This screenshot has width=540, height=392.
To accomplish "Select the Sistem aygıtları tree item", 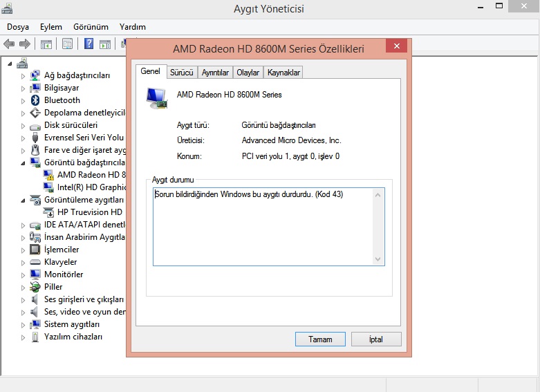I will (x=72, y=324).
